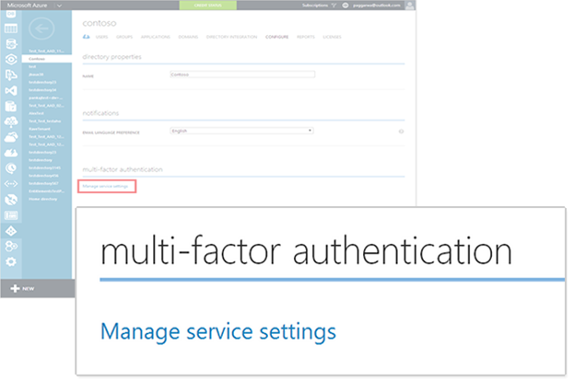
Task: Switch to the Reports tab
Action: pyautogui.click(x=306, y=37)
